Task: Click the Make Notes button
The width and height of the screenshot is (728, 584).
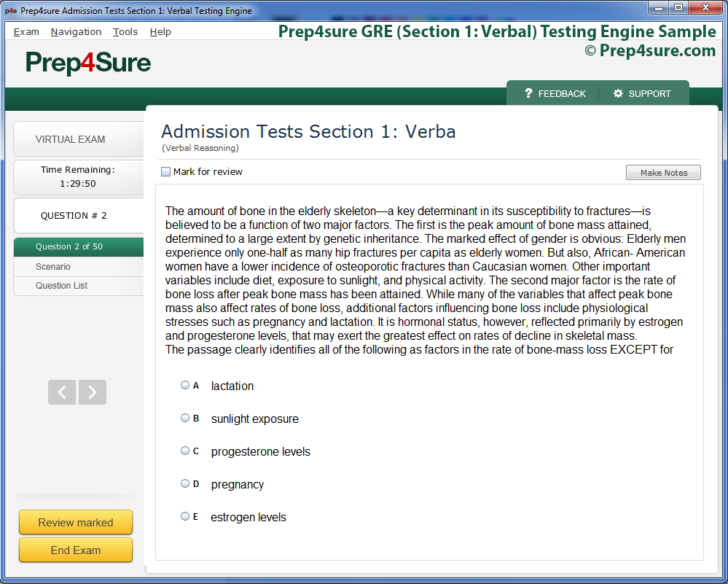Action: (x=663, y=173)
